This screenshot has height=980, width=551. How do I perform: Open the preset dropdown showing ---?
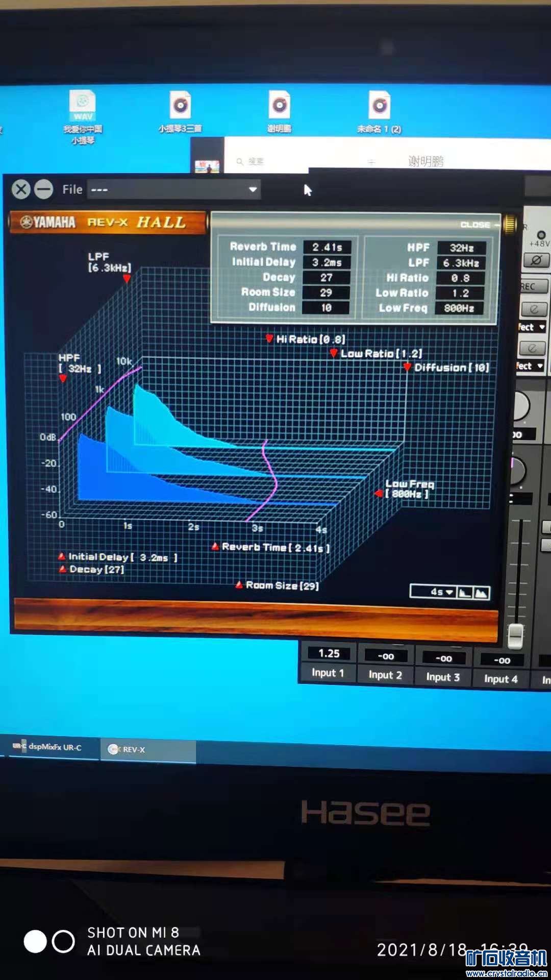point(173,189)
